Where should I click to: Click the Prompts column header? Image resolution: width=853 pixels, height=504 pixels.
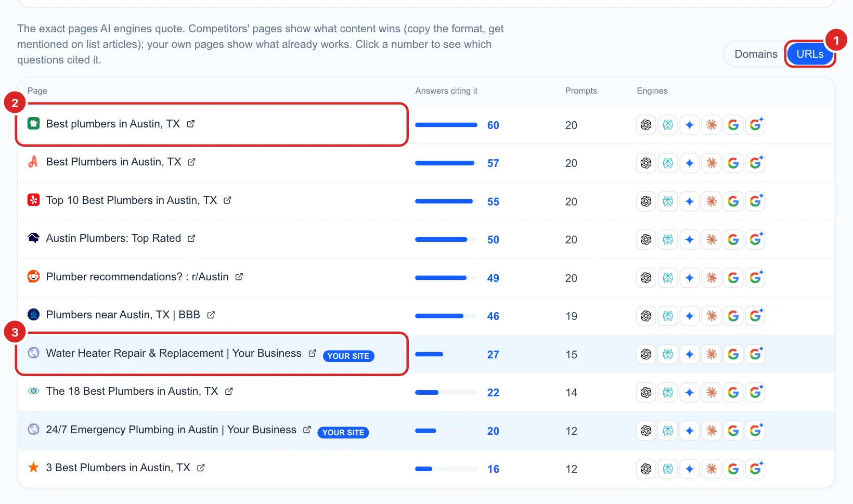(x=581, y=91)
